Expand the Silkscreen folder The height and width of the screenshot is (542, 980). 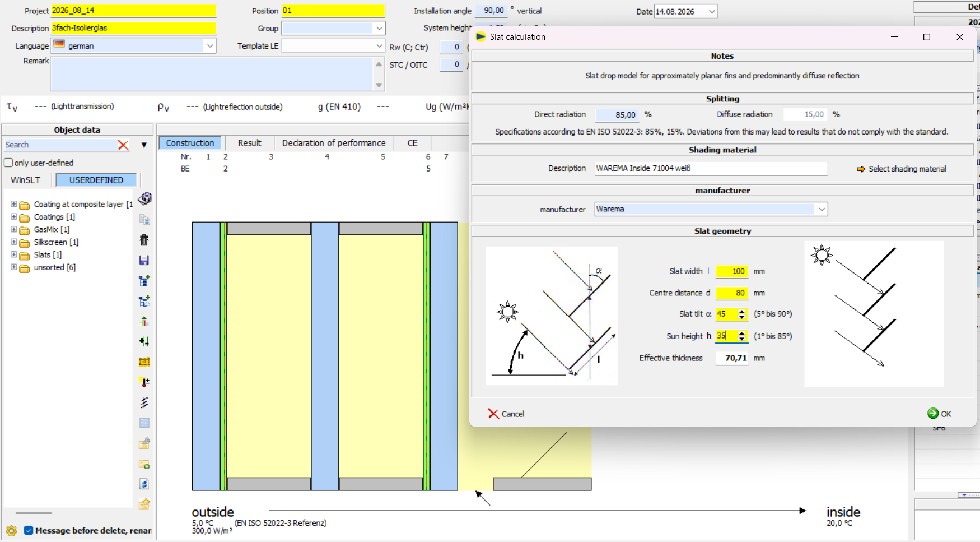(13, 242)
